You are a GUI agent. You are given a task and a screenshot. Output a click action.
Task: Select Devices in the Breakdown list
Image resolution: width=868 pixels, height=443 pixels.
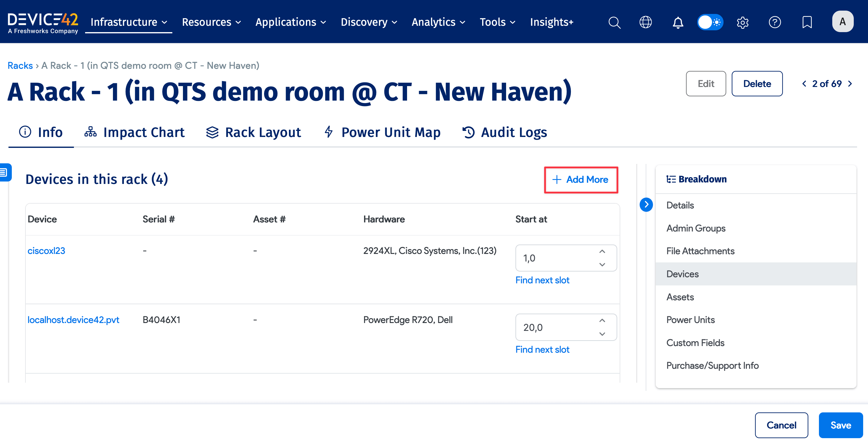[x=682, y=274]
